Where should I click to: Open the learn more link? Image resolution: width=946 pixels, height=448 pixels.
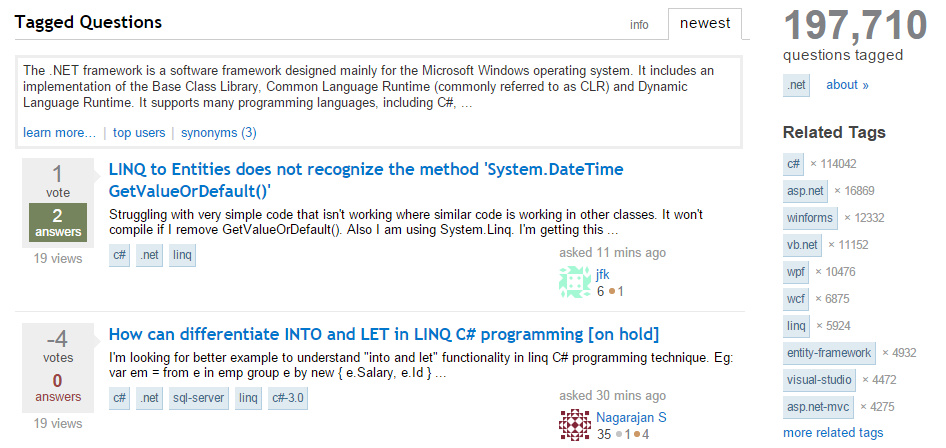pyautogui.click(x=60, y=133)
